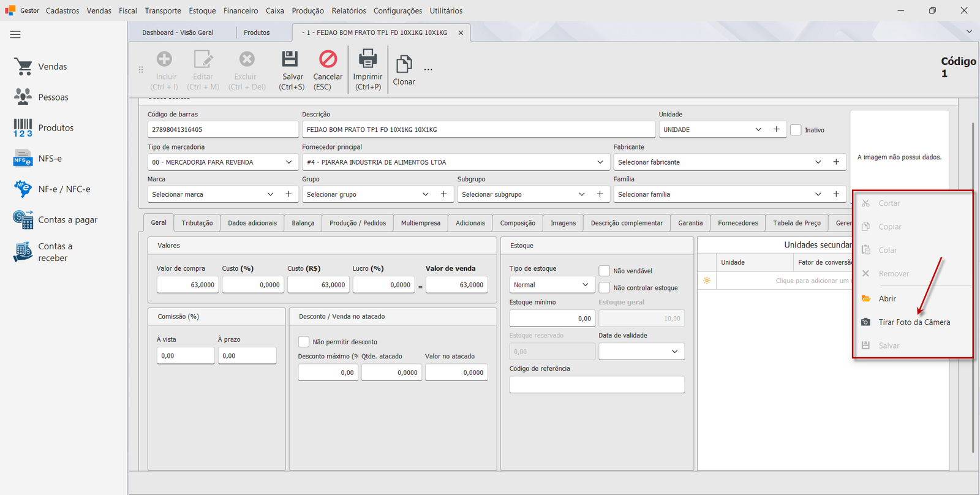Choose Tirar Foto da Câmera menu entry
The image size is (980, 495).
coord(913,322)
